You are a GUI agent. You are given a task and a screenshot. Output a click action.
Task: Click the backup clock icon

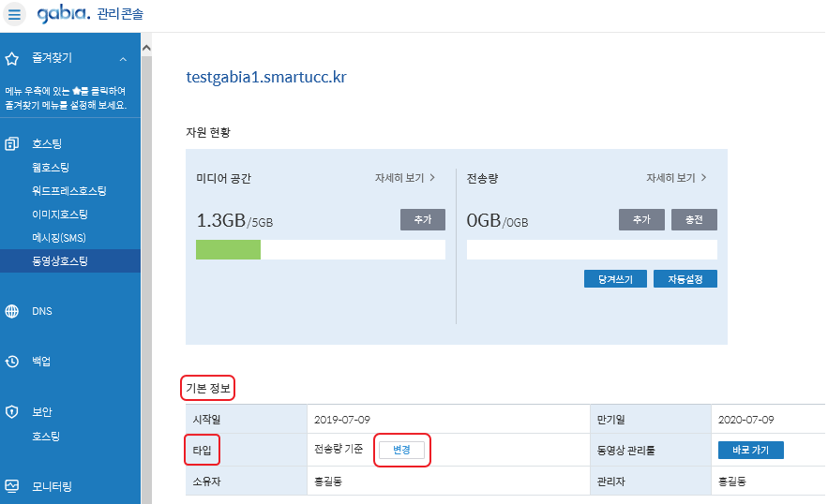[x=11, y=362]
